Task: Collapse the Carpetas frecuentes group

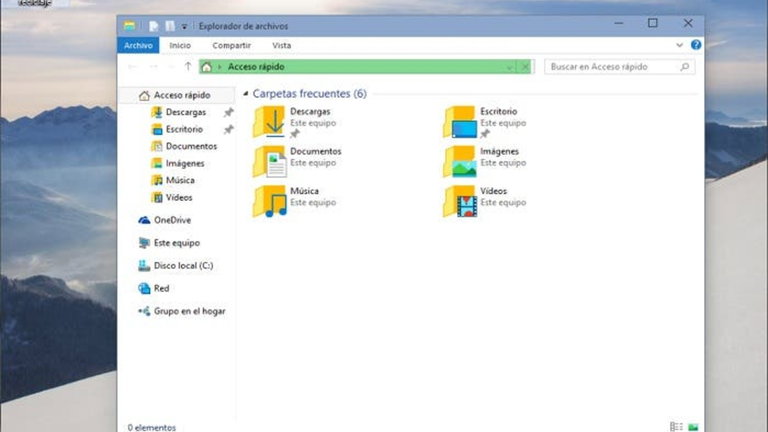Action: click(246, 94)
